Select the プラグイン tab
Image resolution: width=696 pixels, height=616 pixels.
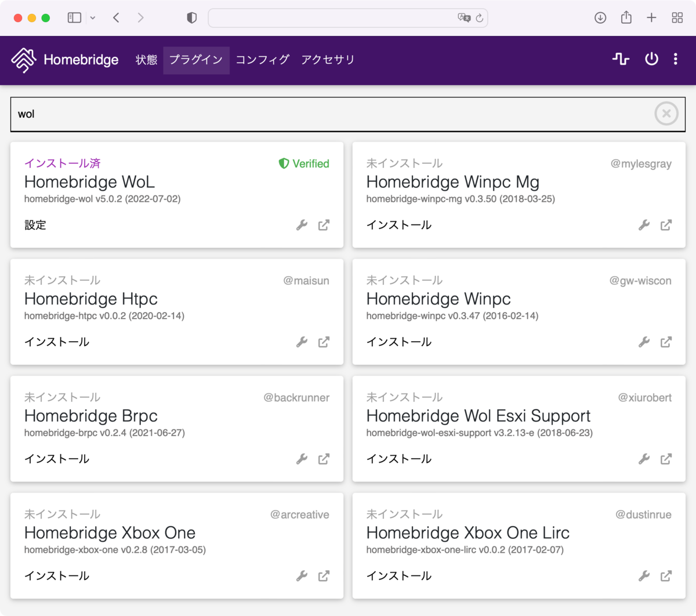coord(196,60)
